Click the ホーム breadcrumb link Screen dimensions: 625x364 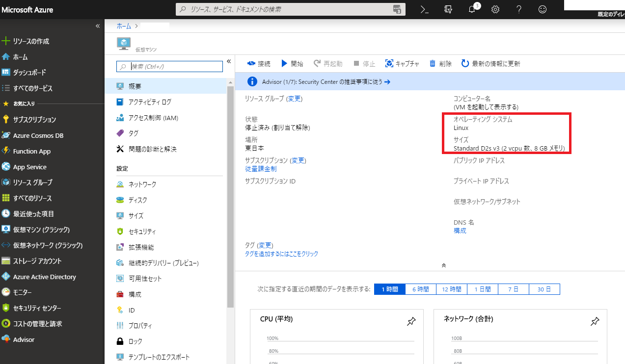pyautogui.click(x=124, y=26)
